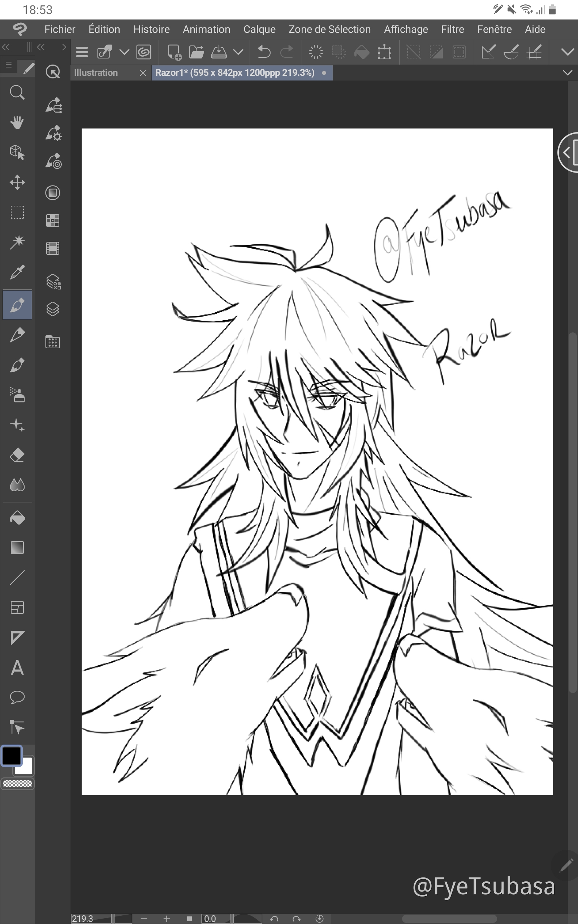Expand the canvas tab list chevron

point(568,73)
